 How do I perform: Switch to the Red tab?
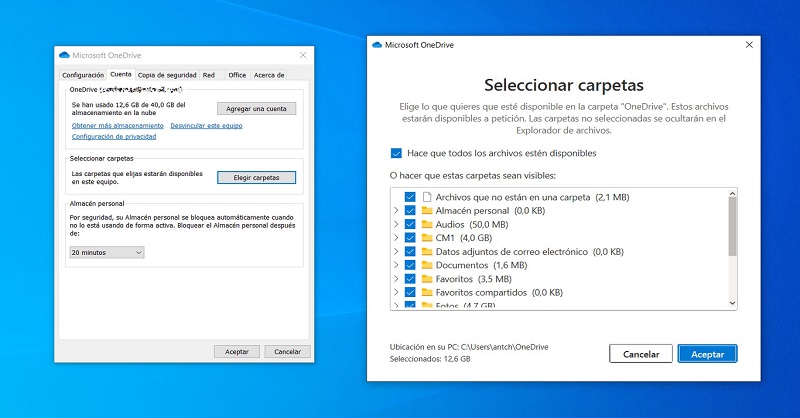pyautogui.click(x=209, y=75)
